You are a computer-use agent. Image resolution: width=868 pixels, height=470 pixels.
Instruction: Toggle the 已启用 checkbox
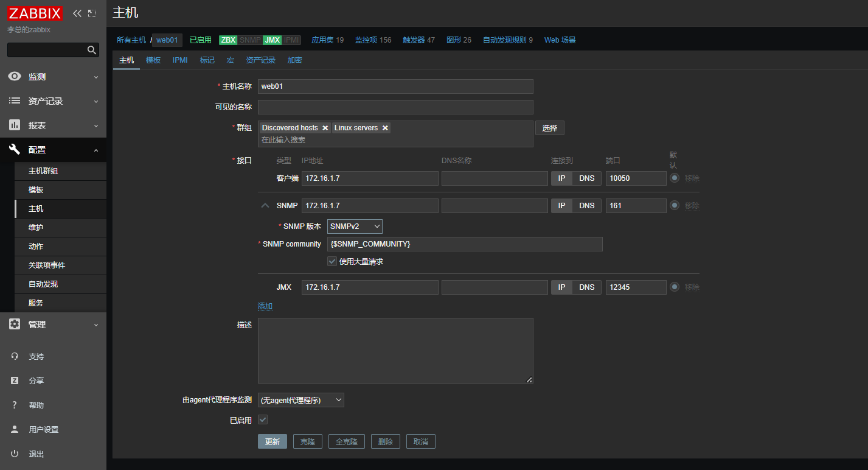click(x=263, y=419)
